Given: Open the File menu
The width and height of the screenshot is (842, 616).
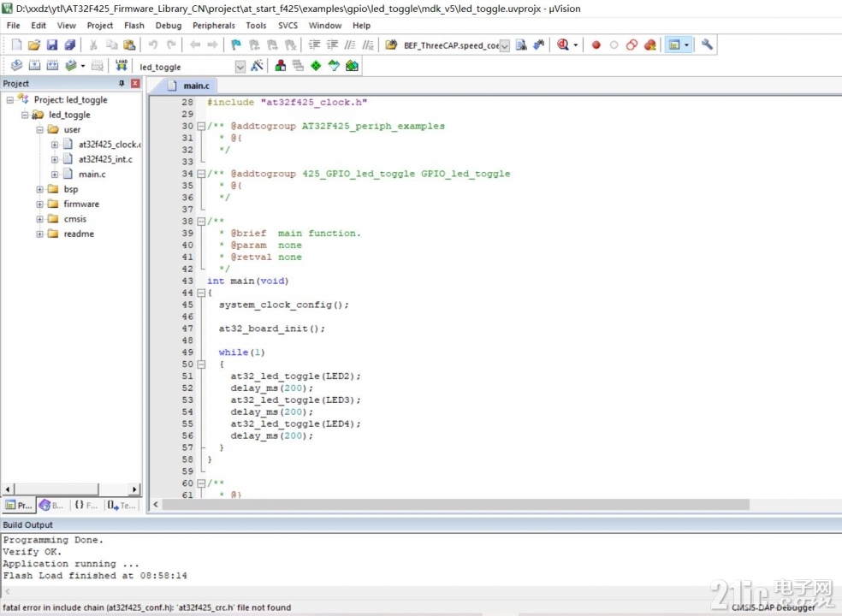Looking at the screenshot, I should point(13,26).
